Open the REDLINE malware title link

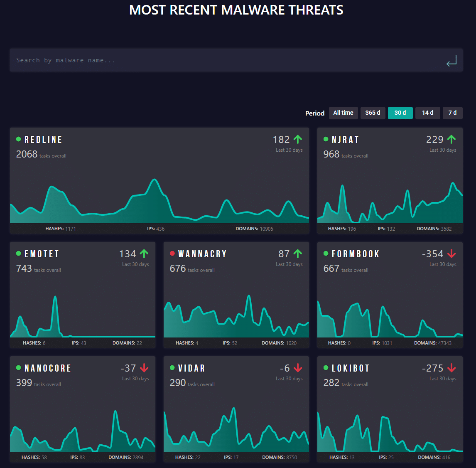[x=43, y=140]
